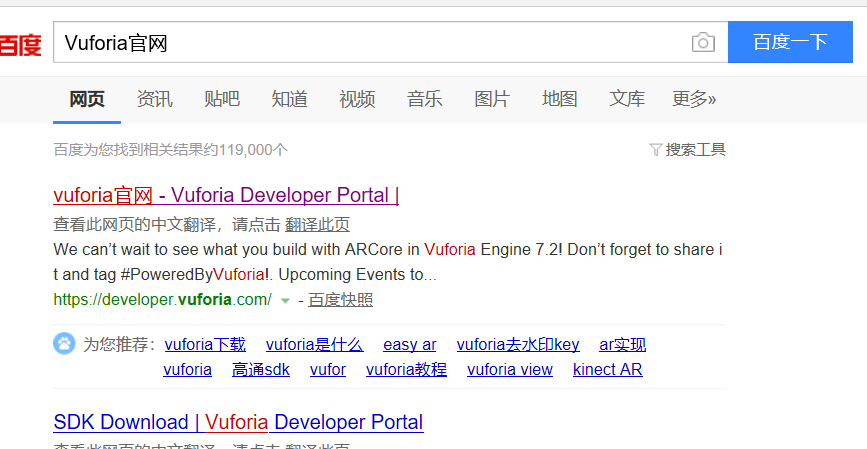This screenshot has width=867, height=449.
Task: Click the Baidu paw recommendation icon
Action: (x=64, y=343)
